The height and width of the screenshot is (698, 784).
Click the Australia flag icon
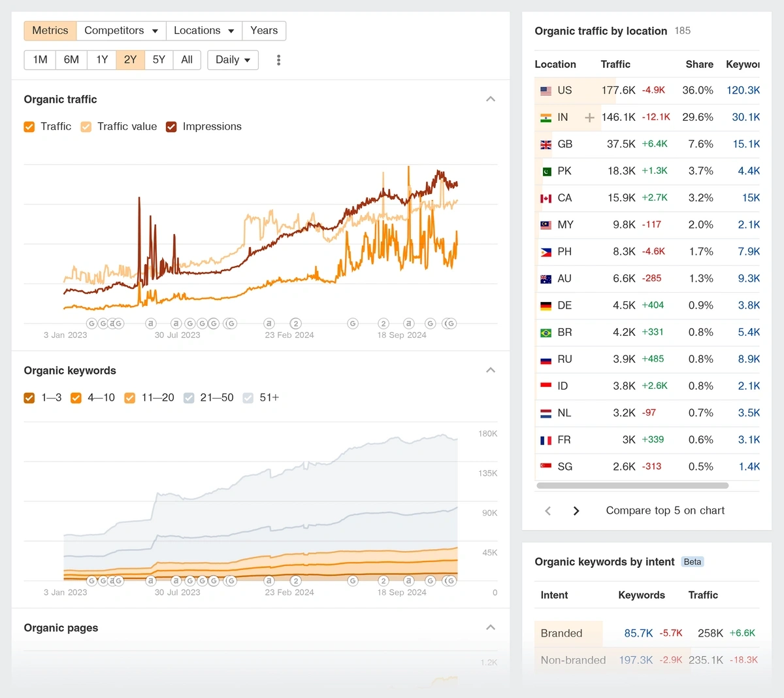pyautogui.click(x=546, y=279)
